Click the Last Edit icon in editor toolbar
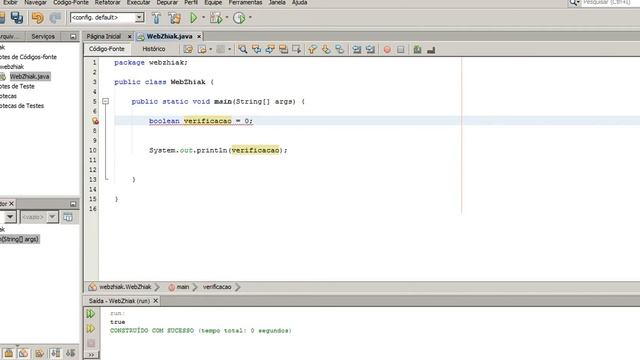 click(188, 49)
